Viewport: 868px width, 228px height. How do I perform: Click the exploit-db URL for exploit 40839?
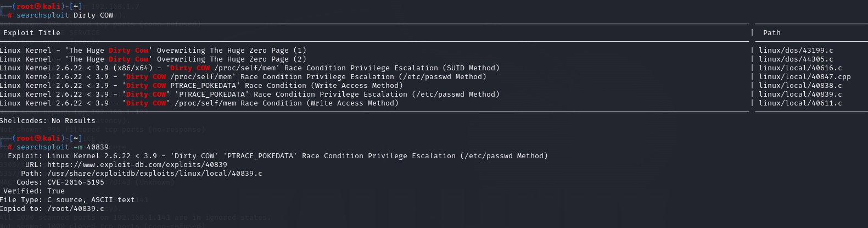[x=137, y=165]
